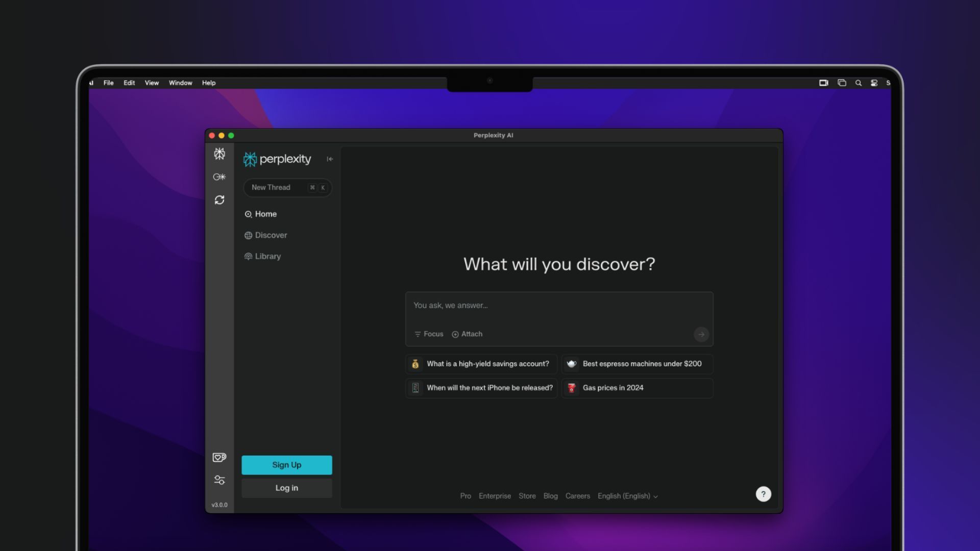Open the Pro footer link

pyautogui.click(x=465, y=496)
